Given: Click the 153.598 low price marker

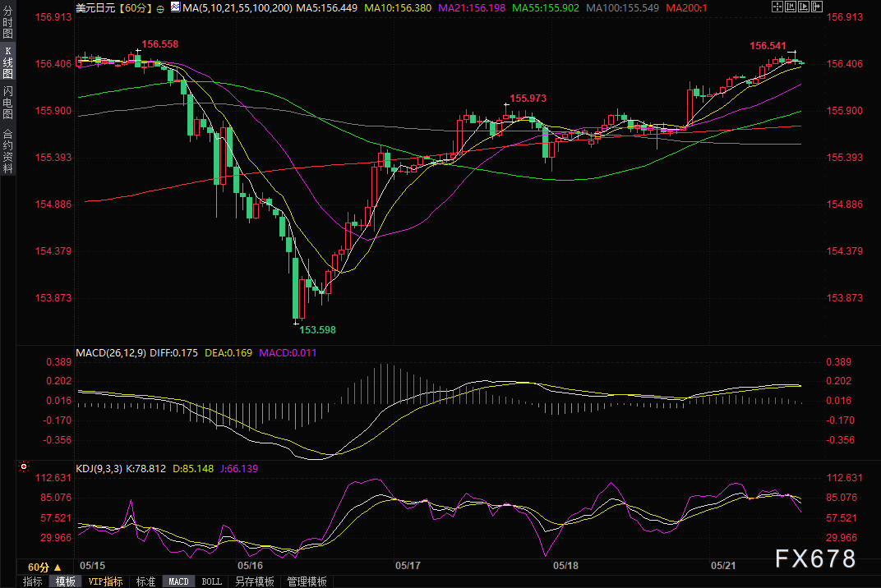Looking at the screenshot, I should [317, 329].
